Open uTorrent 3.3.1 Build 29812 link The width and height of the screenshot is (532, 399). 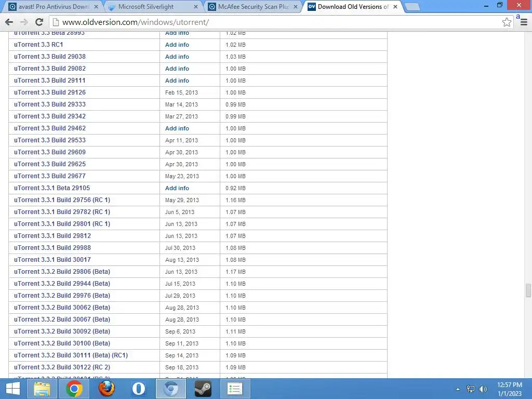52,235
